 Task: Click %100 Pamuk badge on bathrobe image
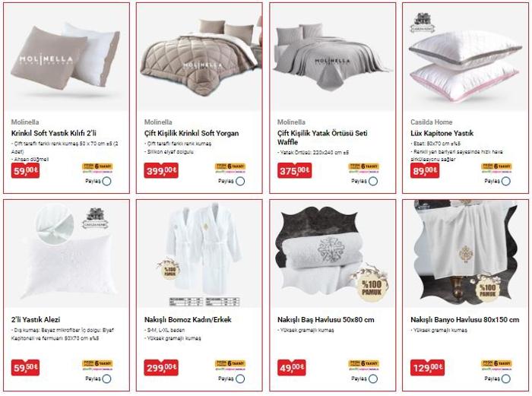pyautogui.click(x=169, y=269)
